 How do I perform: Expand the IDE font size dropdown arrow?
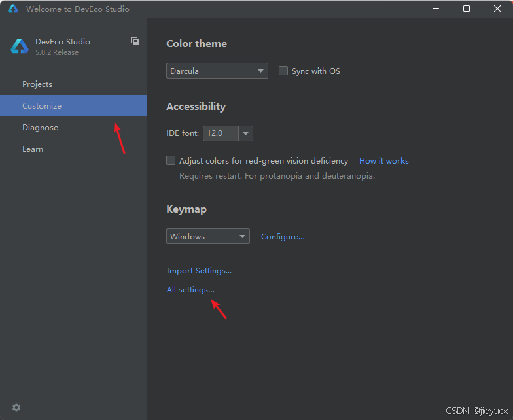[x=246, y=133]
